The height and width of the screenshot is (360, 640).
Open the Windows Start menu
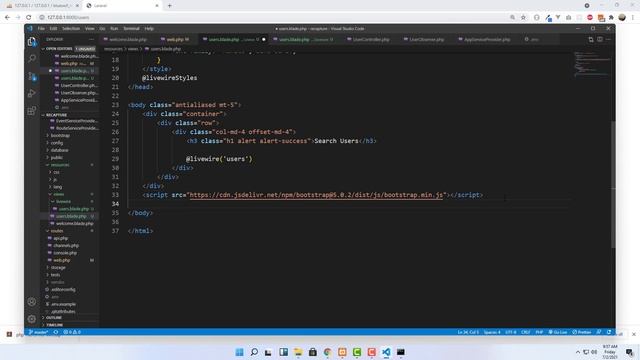(240, 352)
